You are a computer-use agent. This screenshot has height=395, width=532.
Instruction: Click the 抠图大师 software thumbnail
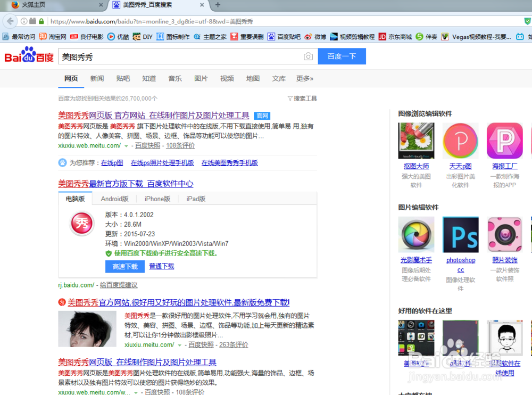pyautogui.click(x=416, y=141)
